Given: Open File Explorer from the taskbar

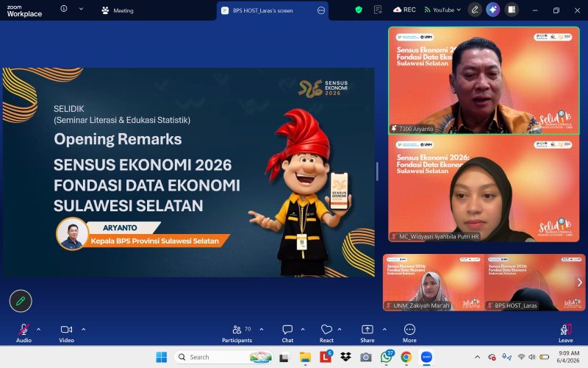Looking at the screenshot, I should pos(305,357).
